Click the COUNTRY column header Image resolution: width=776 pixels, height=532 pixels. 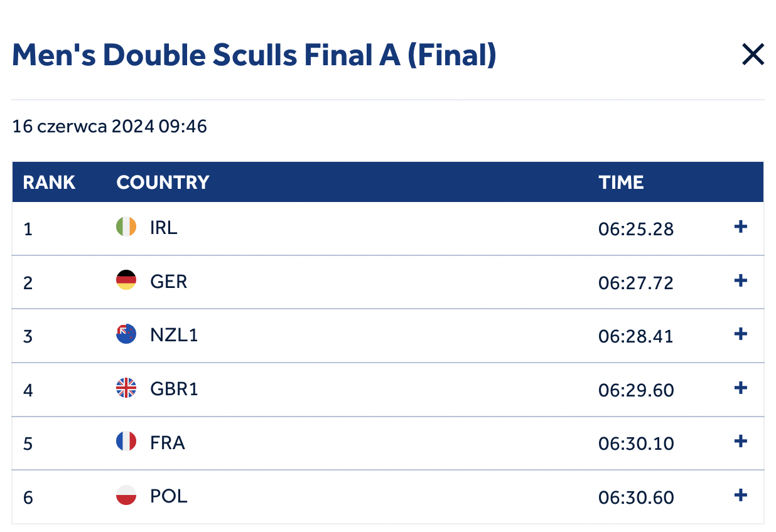coord(163,183)
